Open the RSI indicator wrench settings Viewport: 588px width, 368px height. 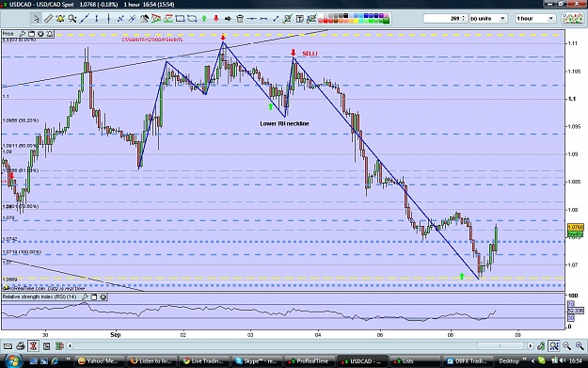pos(85,297)
